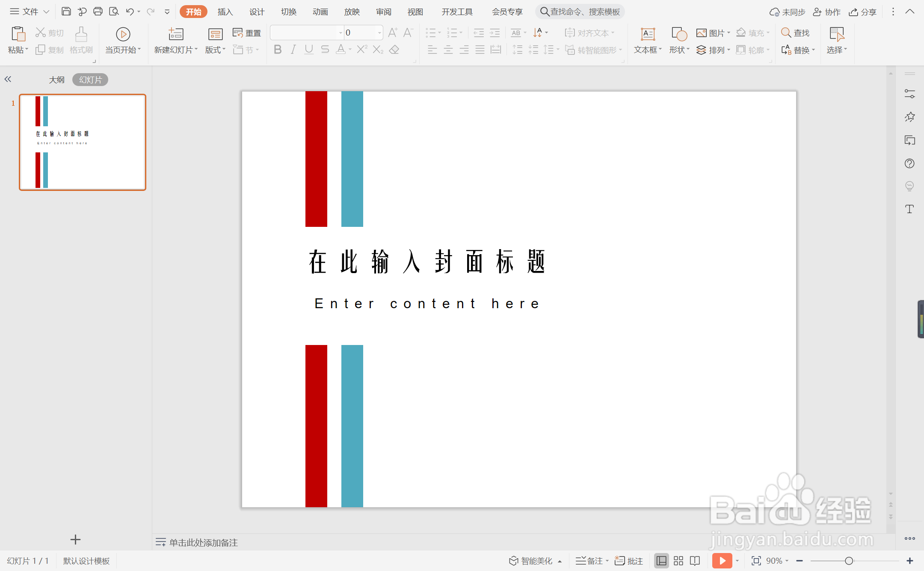
Task: Click the zoom slider handle
Action: click(849, 561)
